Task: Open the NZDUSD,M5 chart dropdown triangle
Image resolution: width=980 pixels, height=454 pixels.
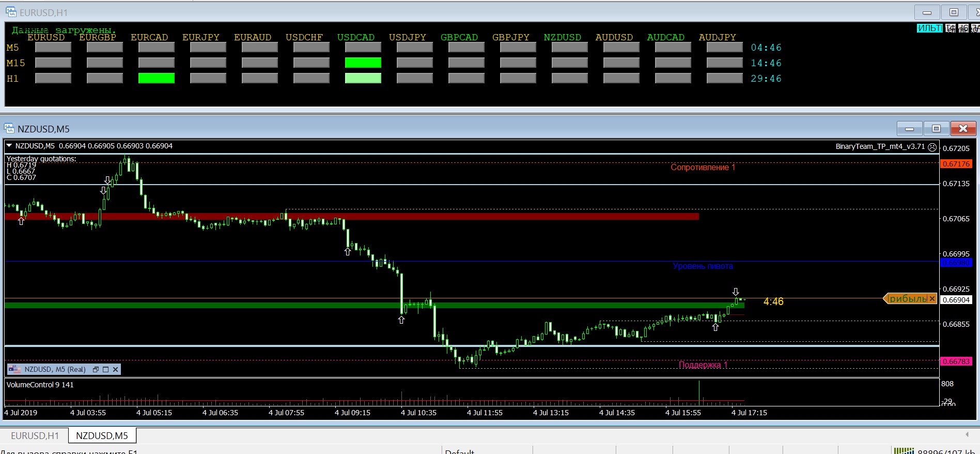Action: [x=9, y=146]
